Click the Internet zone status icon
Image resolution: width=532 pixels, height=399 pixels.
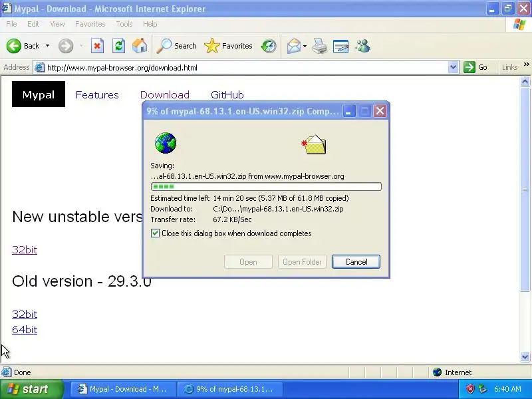pyautogui.click(x=437, y=372)
